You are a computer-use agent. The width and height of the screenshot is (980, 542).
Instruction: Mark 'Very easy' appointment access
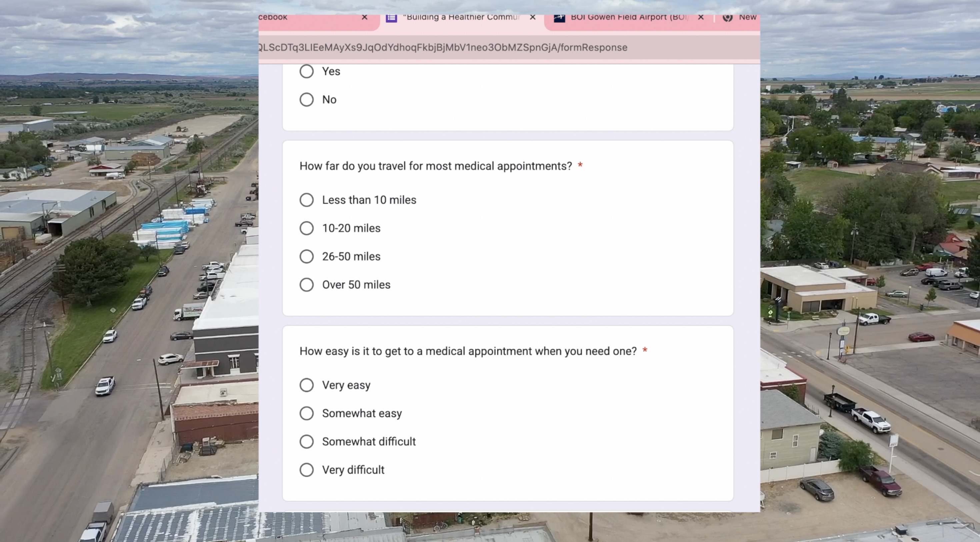(x=306, y=385)
